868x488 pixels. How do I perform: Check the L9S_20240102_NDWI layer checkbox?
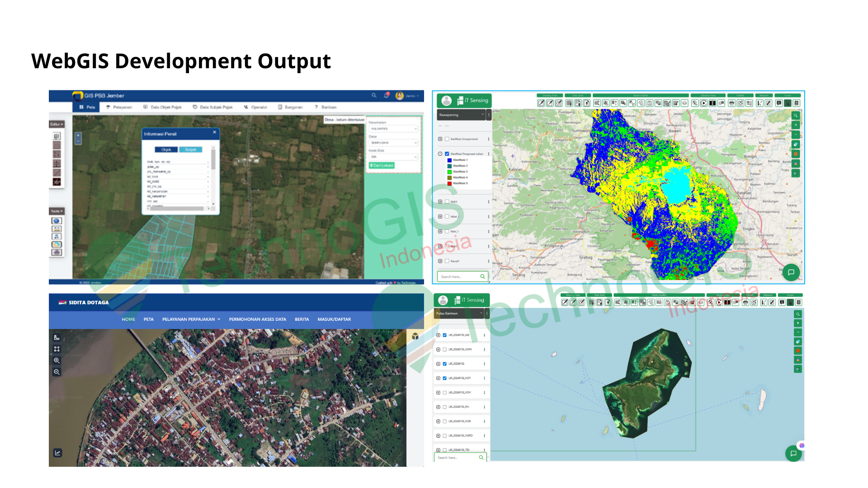point(445,349)
